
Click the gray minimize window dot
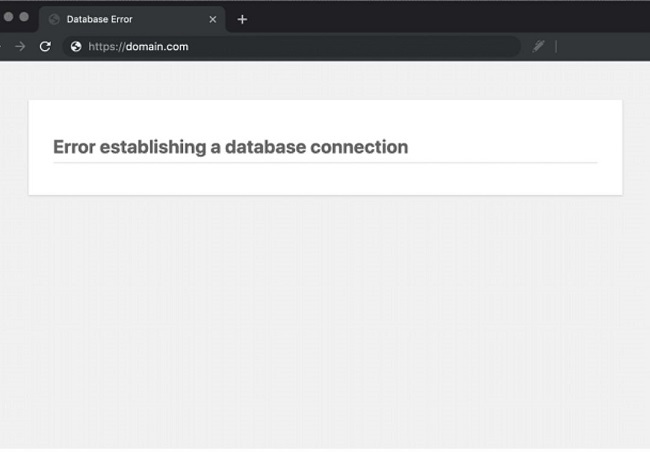pos(8,17)
